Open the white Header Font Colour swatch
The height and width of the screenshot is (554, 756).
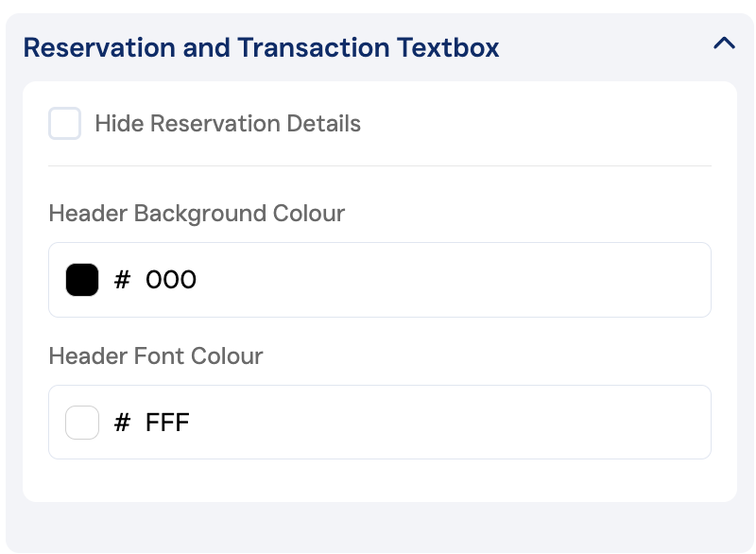pos(82,423)
